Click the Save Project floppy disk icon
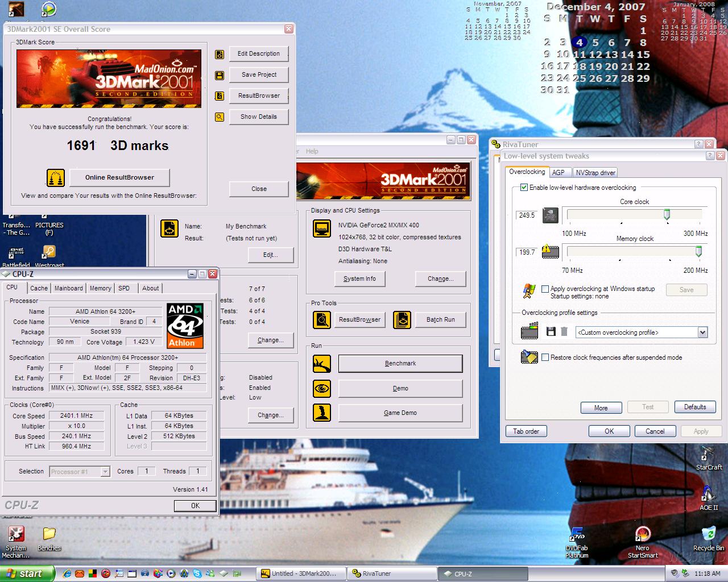728x582 pixels. point(220,76)
